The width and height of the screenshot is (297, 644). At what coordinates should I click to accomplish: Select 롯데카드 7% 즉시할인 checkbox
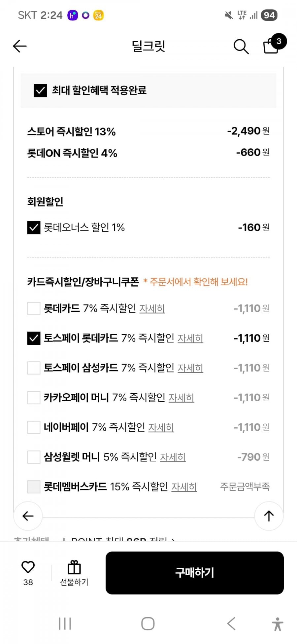34,308
